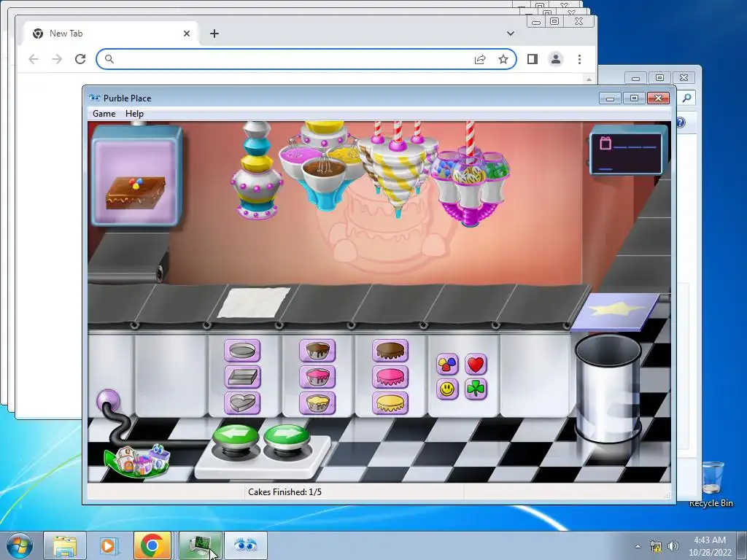This screenshot has width=747, height=560.
Task: Go forward in Chrome
Action: (x=57, y=59)
